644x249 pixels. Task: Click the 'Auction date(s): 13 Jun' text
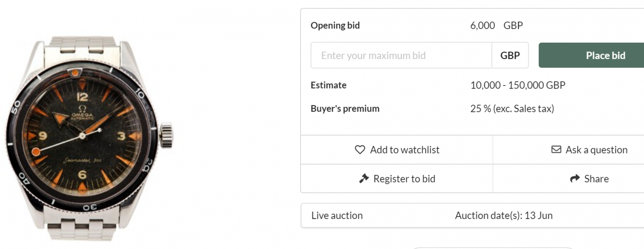click(x=503, y=216)
